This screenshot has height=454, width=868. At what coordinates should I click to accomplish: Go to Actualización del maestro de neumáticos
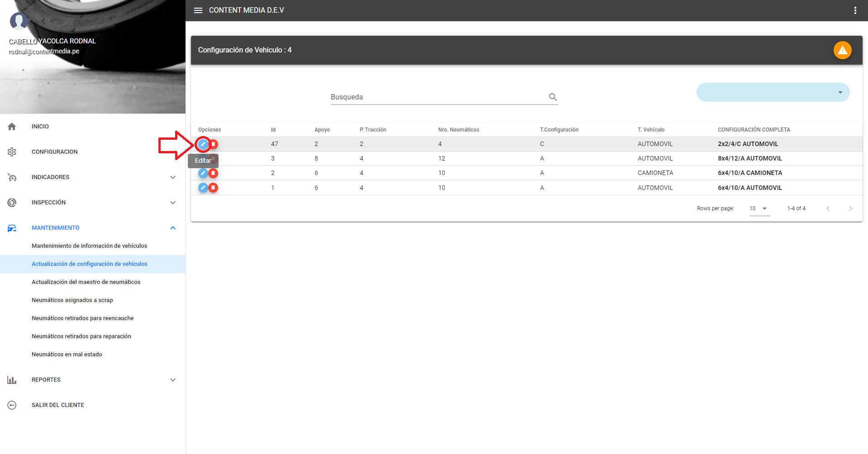pos(86,282)
